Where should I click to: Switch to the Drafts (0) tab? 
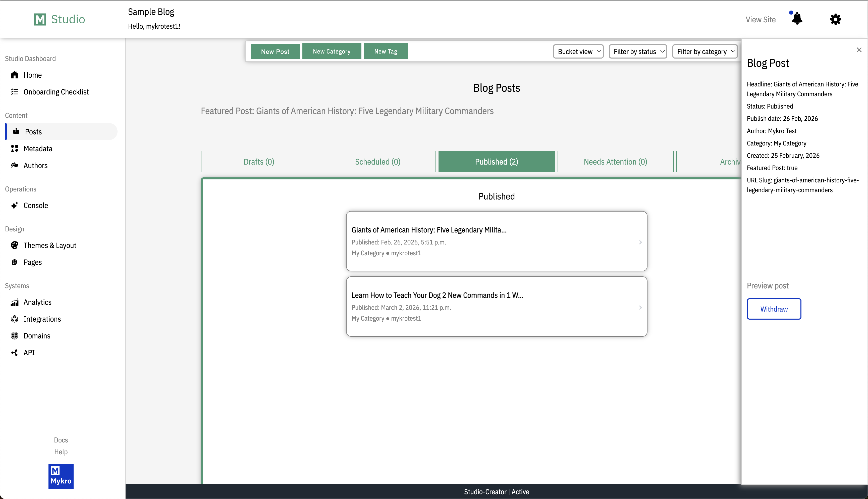tap(259, 161)
